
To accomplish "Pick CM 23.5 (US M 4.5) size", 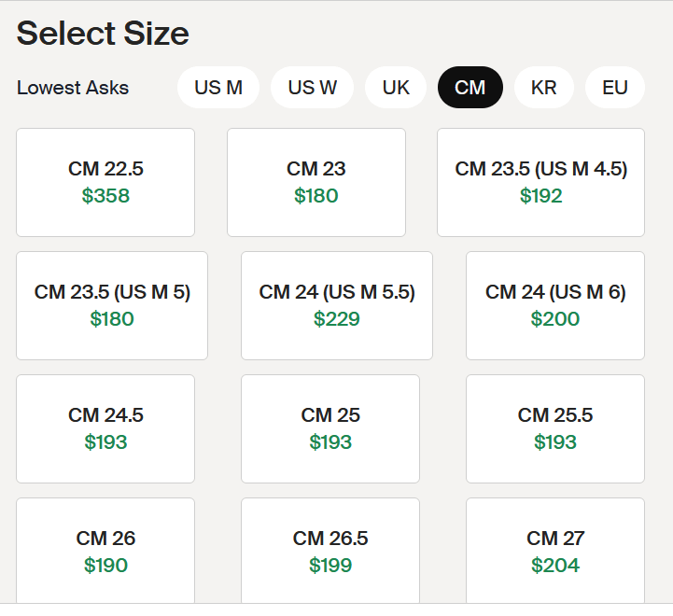I will click(x=540, y=182).
